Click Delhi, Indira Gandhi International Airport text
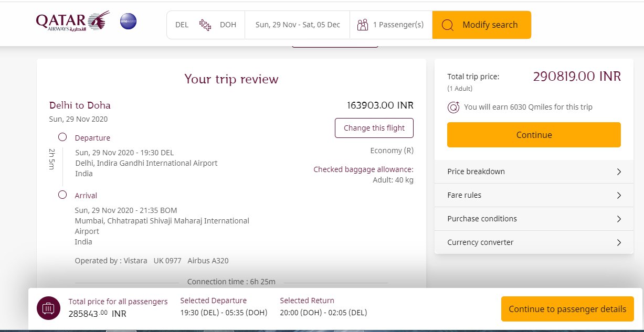Image resolution: width=644 pixels, height=332 pixels. (146, 163)
